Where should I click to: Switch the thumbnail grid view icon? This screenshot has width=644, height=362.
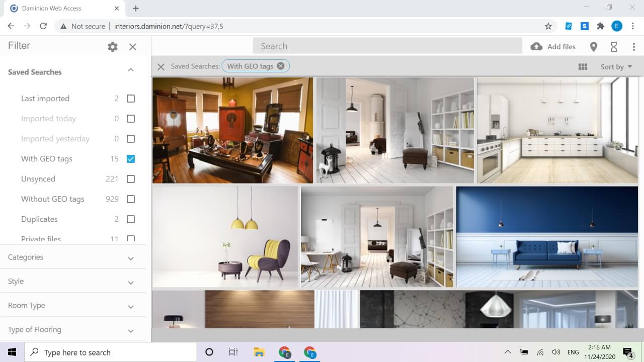coord(583,67)
